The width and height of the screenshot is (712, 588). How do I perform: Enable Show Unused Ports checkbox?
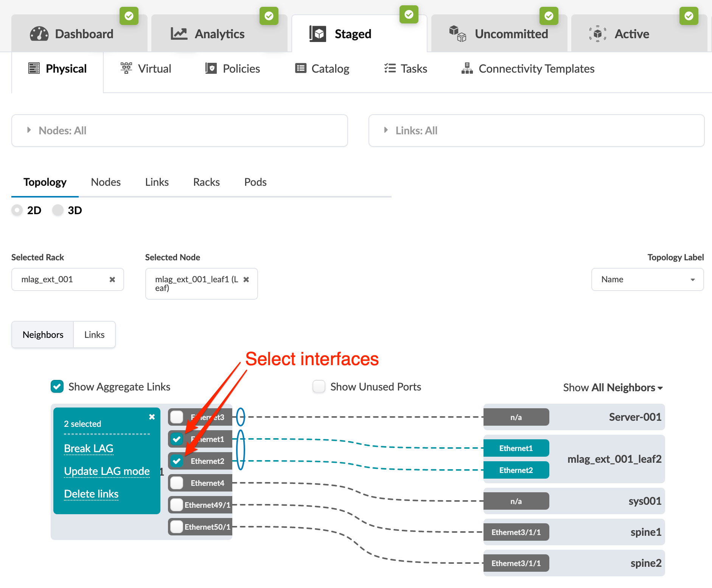[319, 387]
